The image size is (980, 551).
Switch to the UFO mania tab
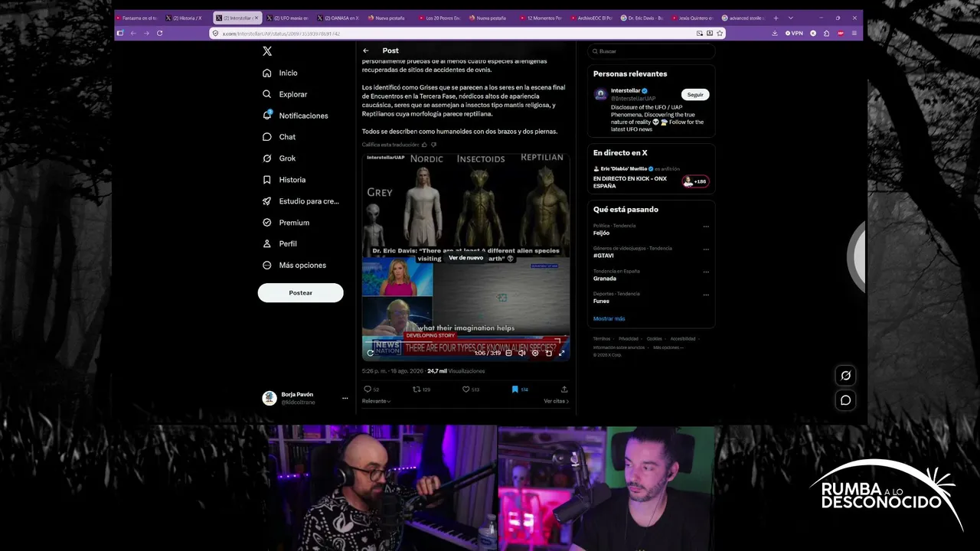(289, 18)
